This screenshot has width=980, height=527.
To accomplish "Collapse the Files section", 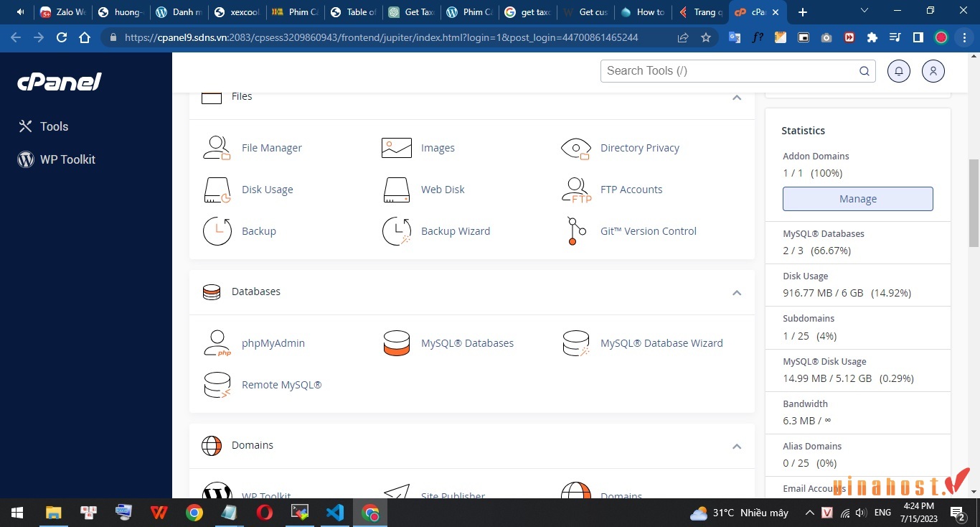I will [x=737, y=97].
